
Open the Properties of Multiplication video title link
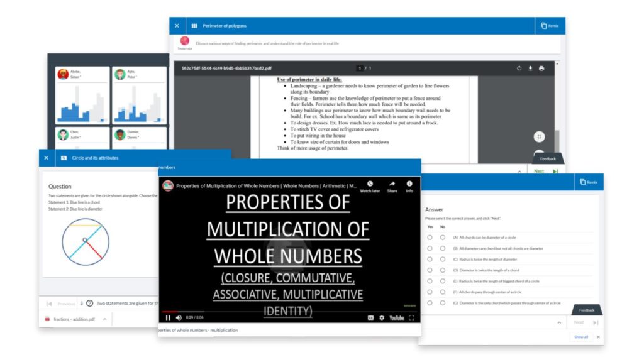[x=267, y=186]
